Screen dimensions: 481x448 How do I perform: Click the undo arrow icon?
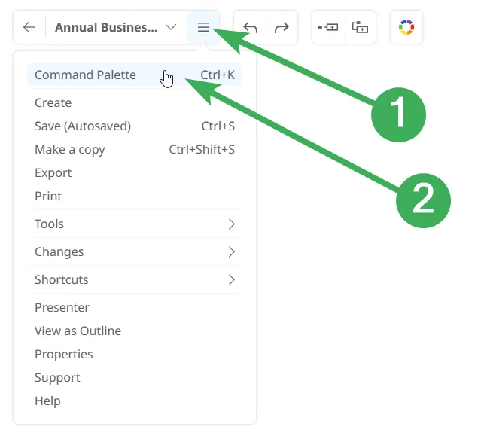(251, 28)
